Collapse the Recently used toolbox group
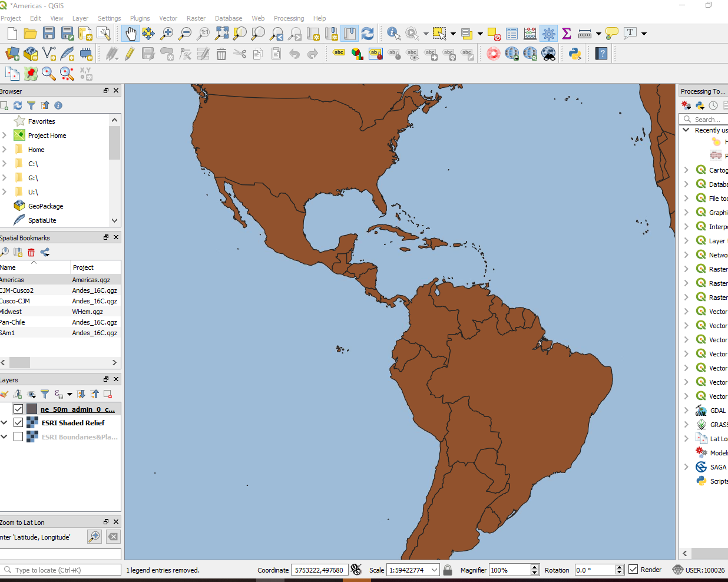The image size is (728, 582). click(x=686, y=130)
